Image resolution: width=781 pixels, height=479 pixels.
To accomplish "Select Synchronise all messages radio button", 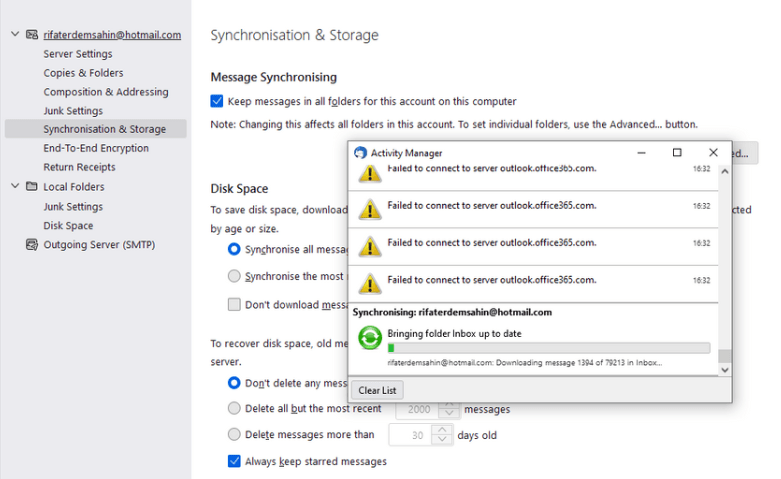I will pyautogui.click(x=234, y=249).
